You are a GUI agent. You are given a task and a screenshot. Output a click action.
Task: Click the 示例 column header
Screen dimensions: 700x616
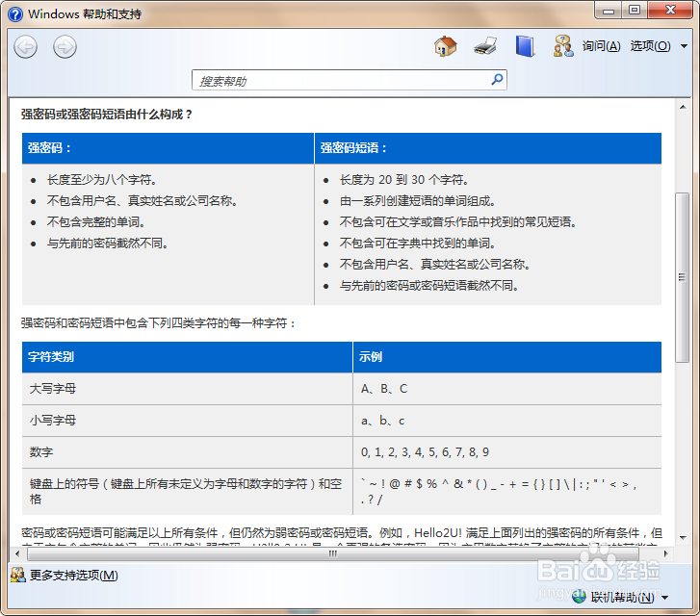coord(507,357)
